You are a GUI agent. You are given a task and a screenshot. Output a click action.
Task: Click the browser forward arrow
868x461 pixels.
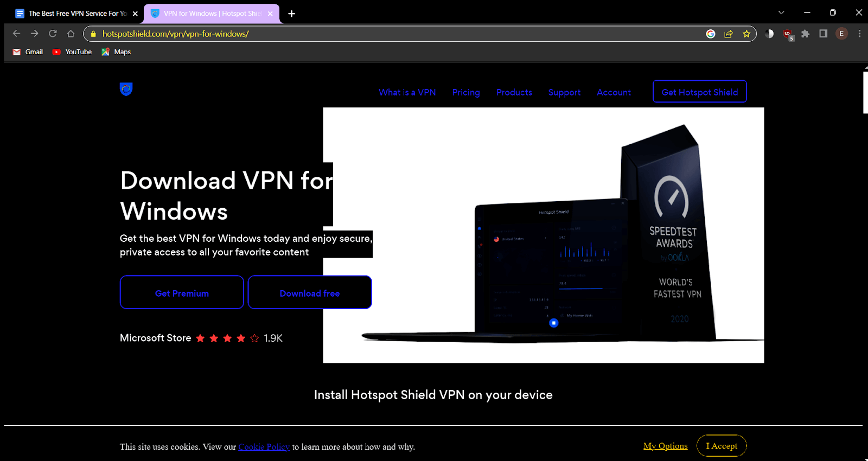(x=35, y=34)
